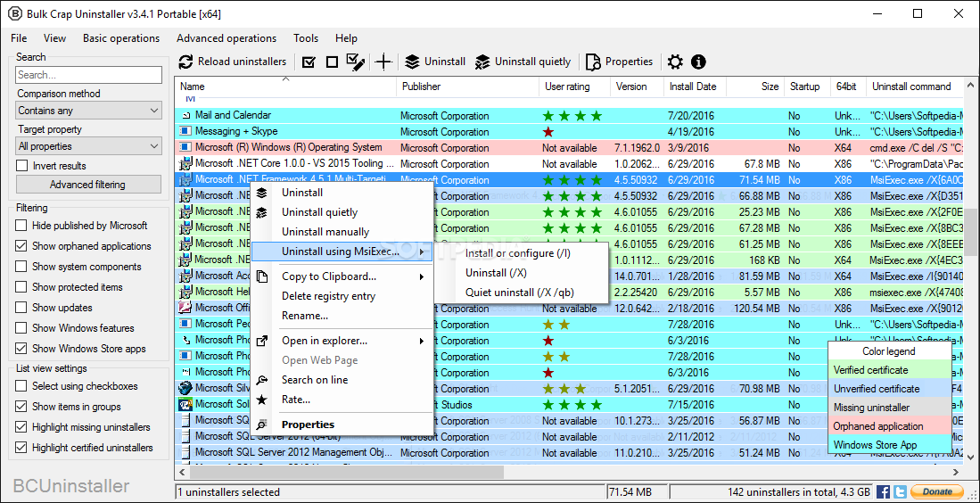Expand the Copy to Clipboard submenu
This screenshot has width=980, height=503.
tap(422, 276)
